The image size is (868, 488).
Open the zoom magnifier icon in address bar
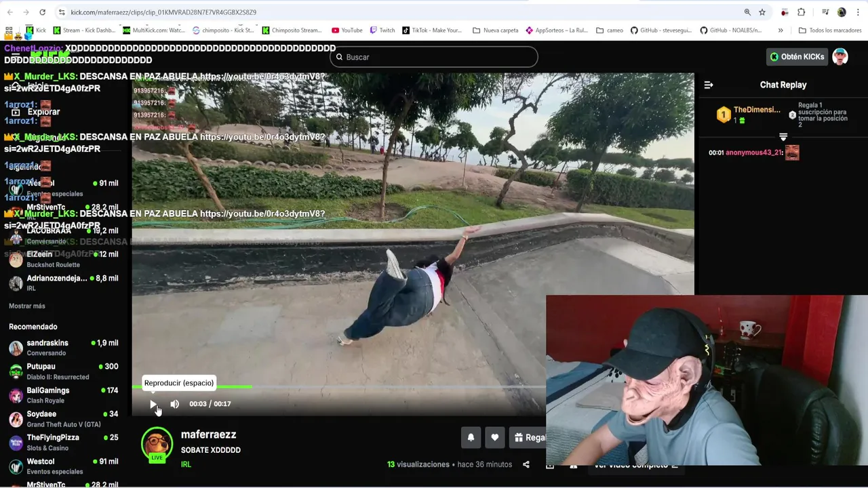747,12
